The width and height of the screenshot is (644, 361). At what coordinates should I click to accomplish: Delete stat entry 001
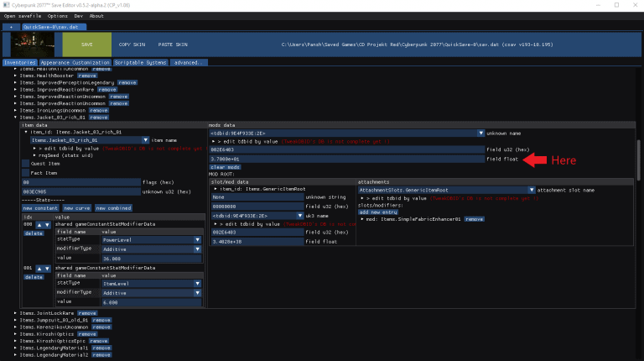coord(34,277)
